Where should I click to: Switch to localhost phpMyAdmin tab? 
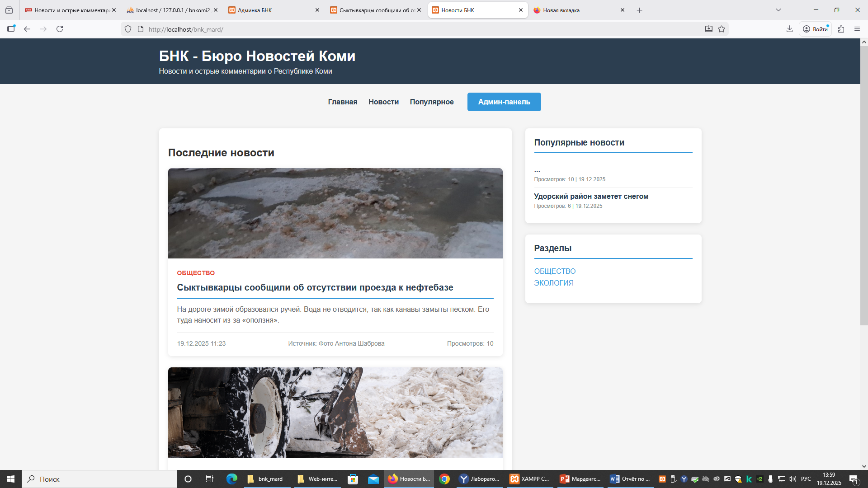coord(172,10)
